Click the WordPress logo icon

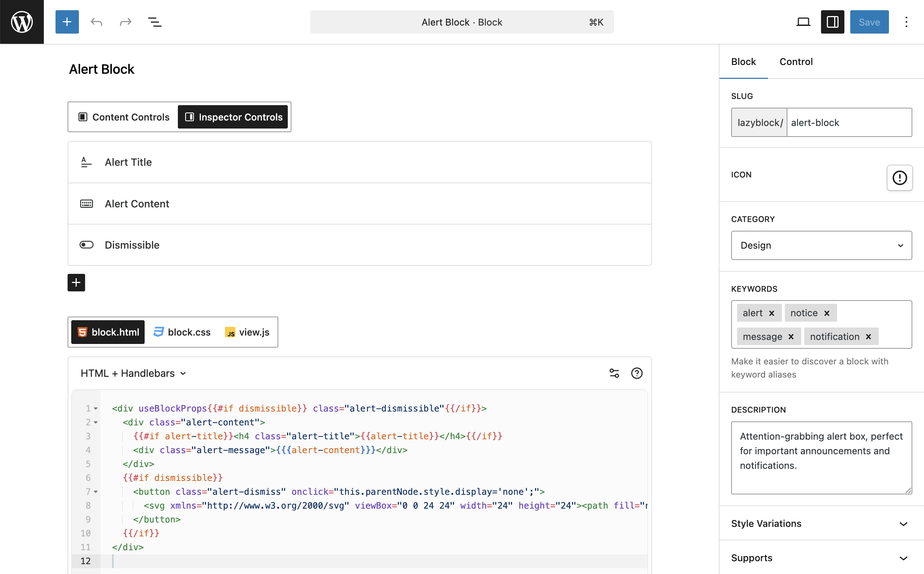22,22
